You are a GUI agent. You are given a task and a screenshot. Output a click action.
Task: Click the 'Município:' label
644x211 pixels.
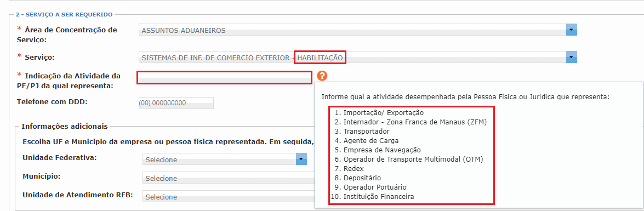pos(42,176)
